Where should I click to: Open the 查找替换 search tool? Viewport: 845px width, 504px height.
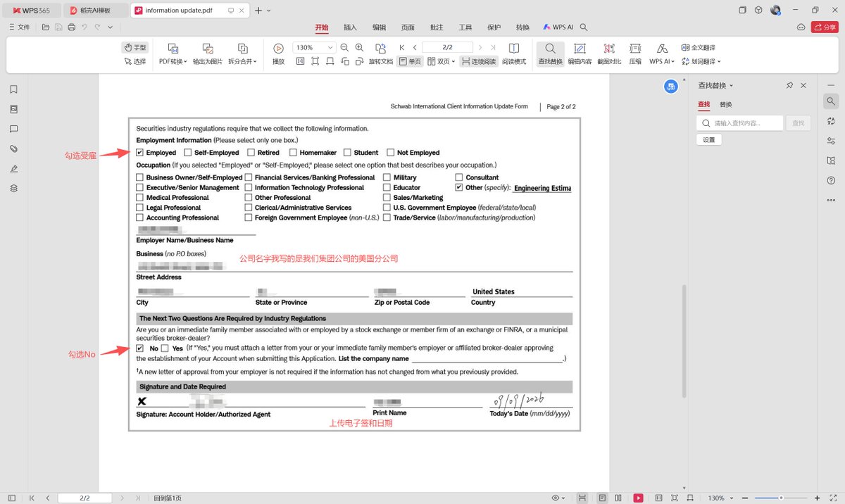(x=550, y=54)
